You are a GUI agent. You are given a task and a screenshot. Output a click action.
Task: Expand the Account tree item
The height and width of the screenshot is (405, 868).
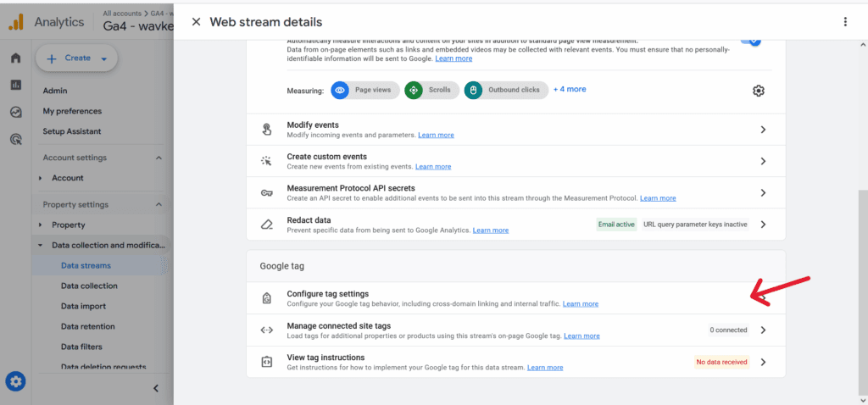point(41,178)
